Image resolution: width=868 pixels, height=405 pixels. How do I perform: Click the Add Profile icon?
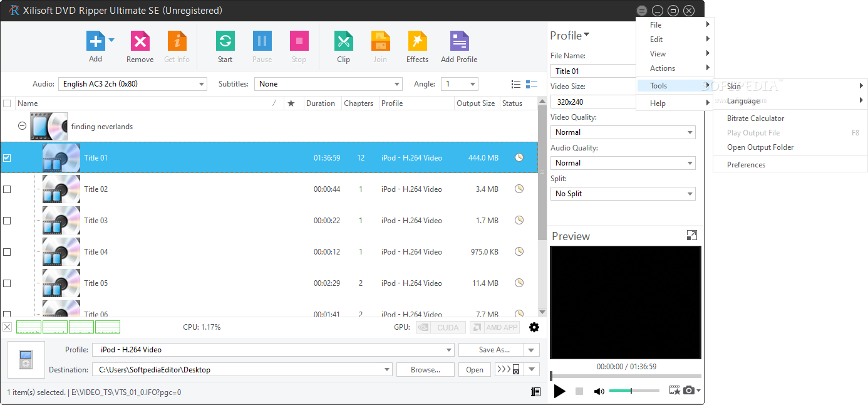tap(459, 41)
